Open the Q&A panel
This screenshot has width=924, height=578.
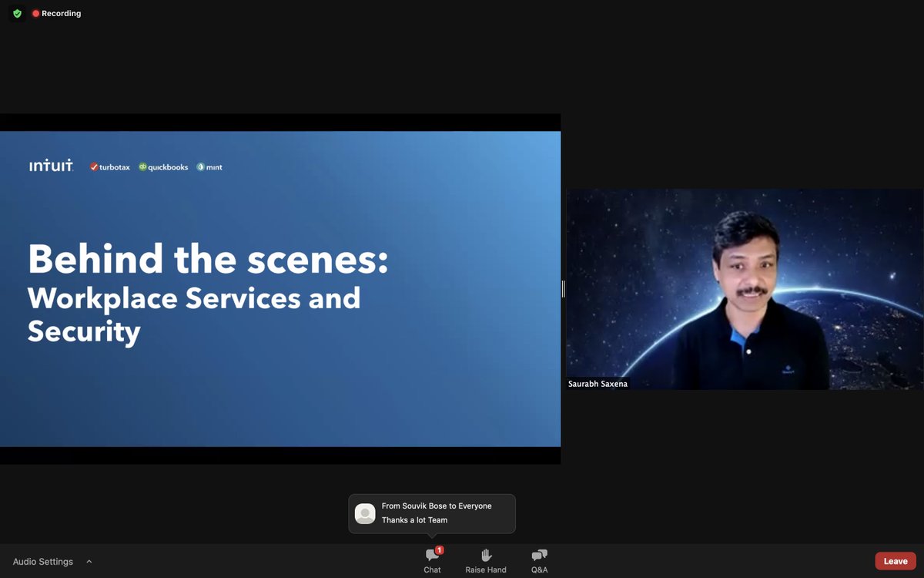coord(539,561)
